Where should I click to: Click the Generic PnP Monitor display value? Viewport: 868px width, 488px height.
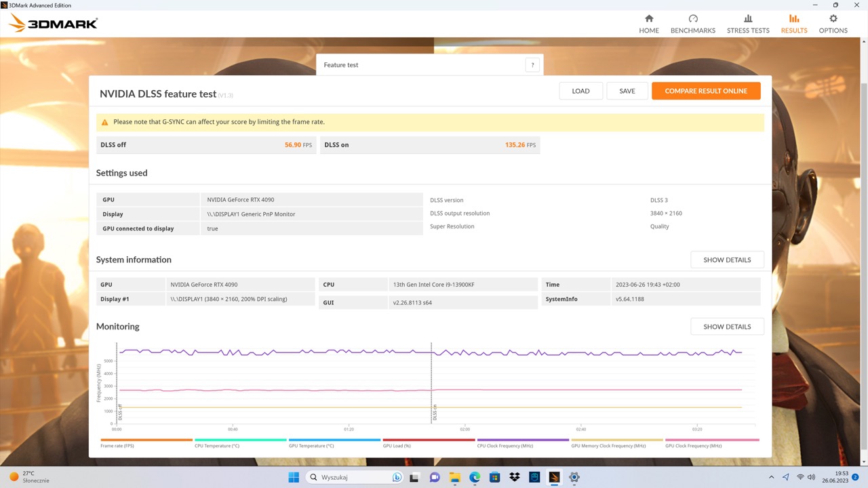click(x=251, y=214)
